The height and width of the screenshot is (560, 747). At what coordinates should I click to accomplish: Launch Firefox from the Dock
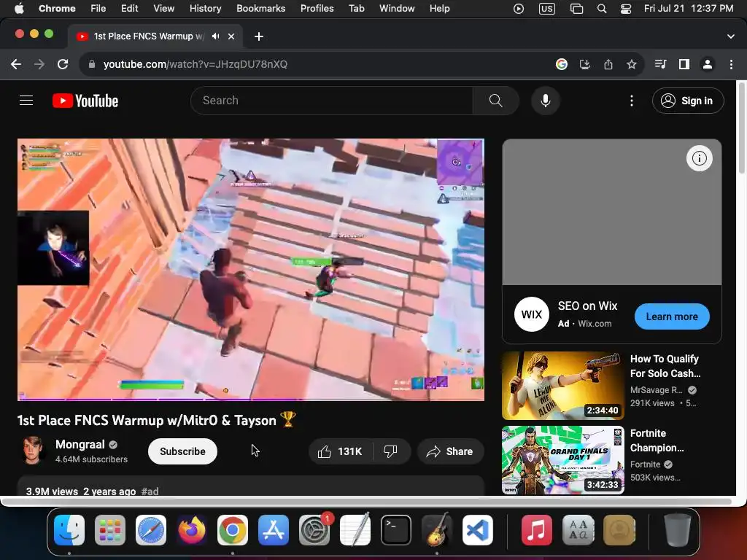(x=192, y=530)
